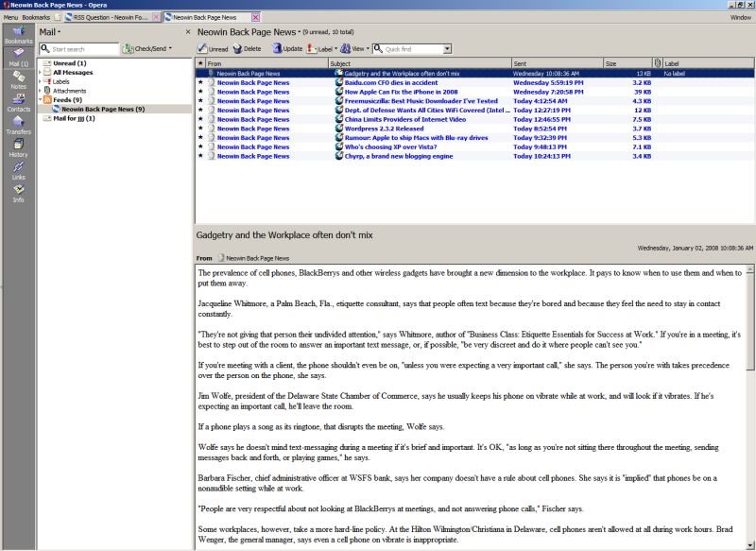Image resolution: width=756 pixels, height=551 pixels.
Task: Open the Transfers panel icon
Action: [17, 126]
